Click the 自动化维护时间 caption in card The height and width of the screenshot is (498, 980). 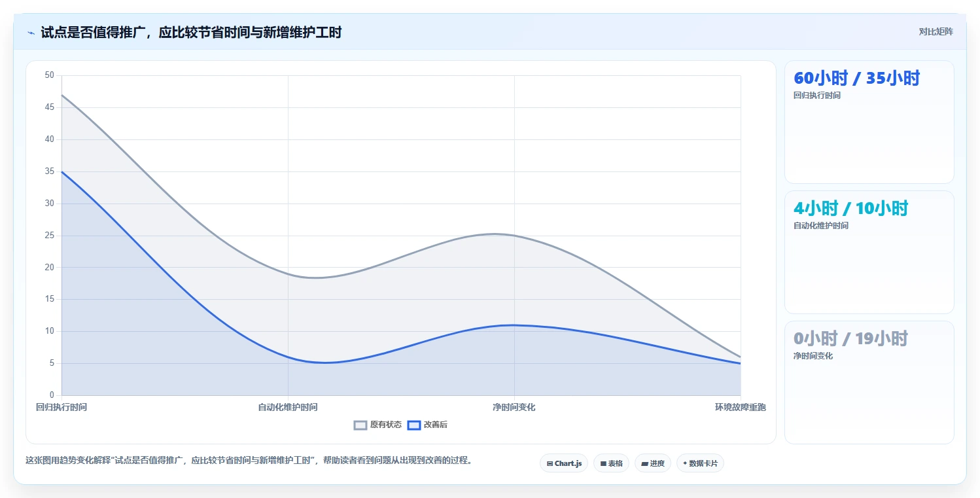click(x=820, y=226)
